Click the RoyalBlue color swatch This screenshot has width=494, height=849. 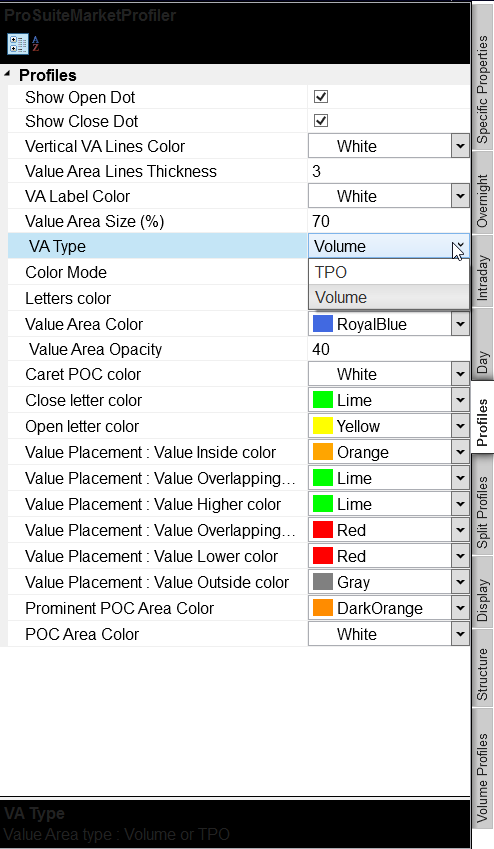323,324
